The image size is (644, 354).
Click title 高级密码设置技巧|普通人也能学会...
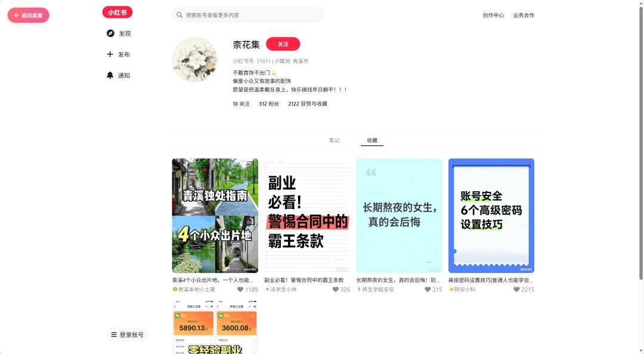pos(491,280)
